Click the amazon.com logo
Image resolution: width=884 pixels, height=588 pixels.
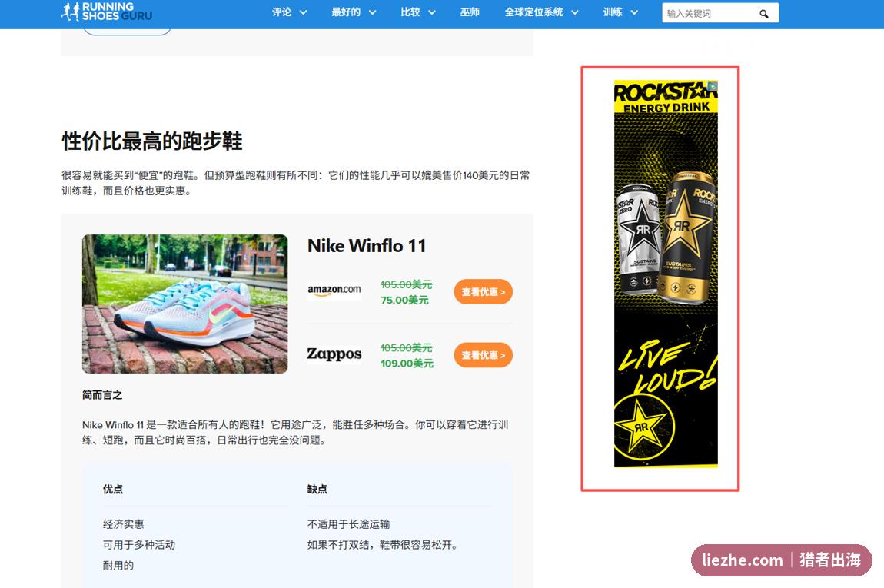pyautogui.click(x=334, y=290)
